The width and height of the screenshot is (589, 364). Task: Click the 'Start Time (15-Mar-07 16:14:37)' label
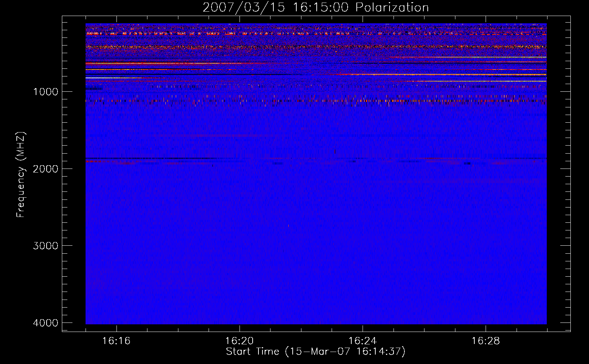click(x=316, y=352)
